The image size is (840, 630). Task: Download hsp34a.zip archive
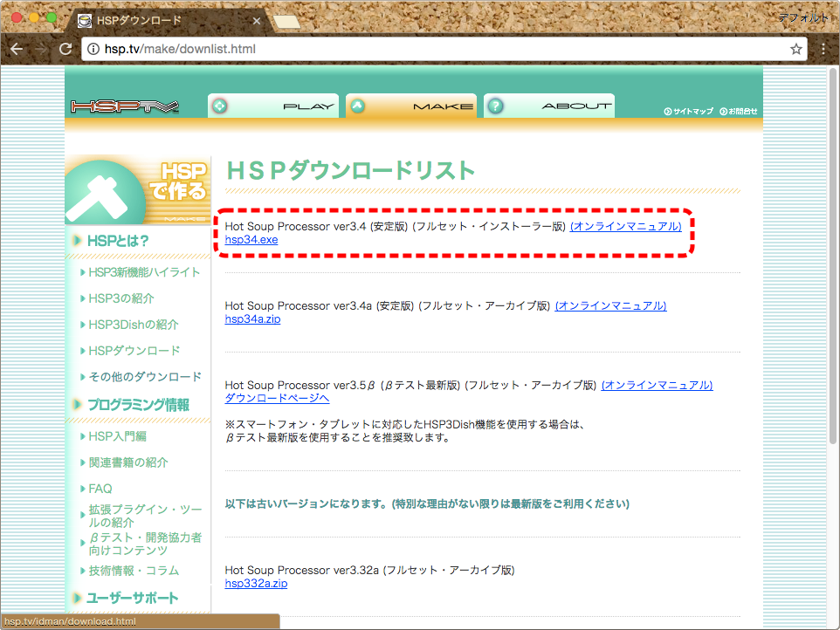point(253,319)
